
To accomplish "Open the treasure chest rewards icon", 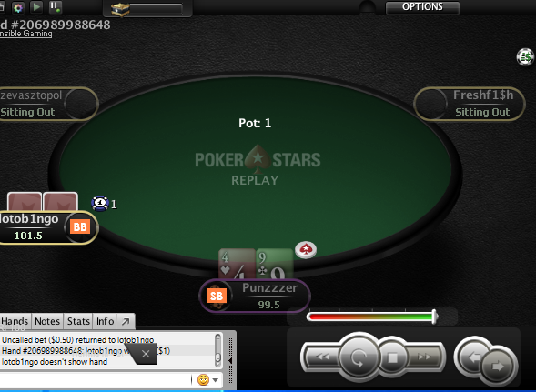I will pos(120,9).
